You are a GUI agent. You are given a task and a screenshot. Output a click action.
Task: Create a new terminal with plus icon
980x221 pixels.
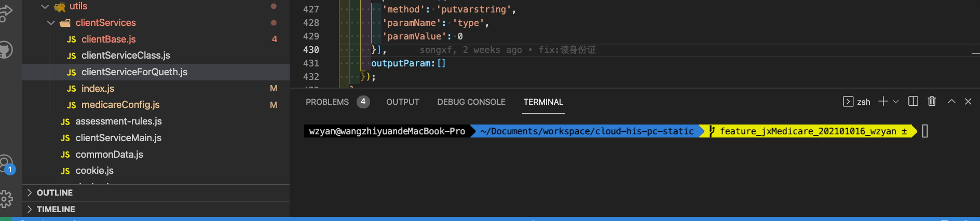[x=883, y=102]
